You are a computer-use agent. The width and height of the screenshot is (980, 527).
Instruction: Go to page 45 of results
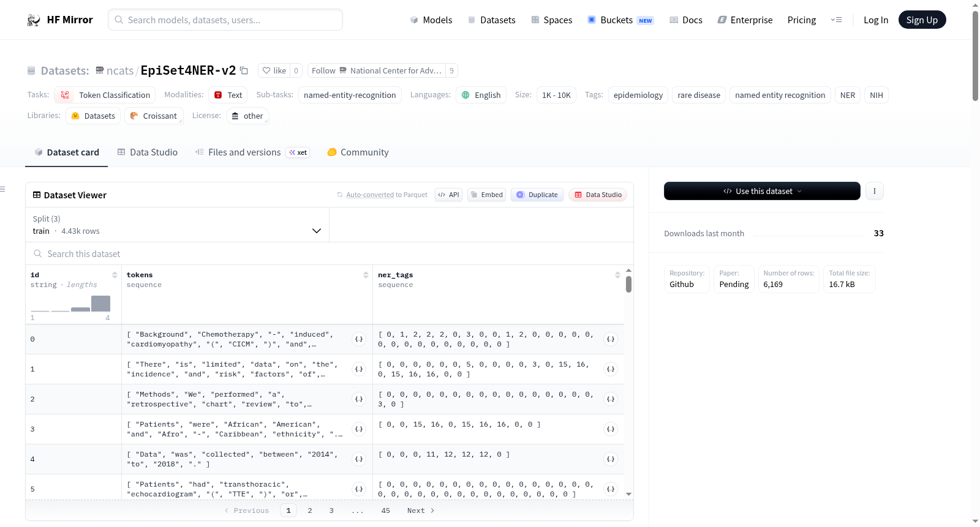point(385,510)
